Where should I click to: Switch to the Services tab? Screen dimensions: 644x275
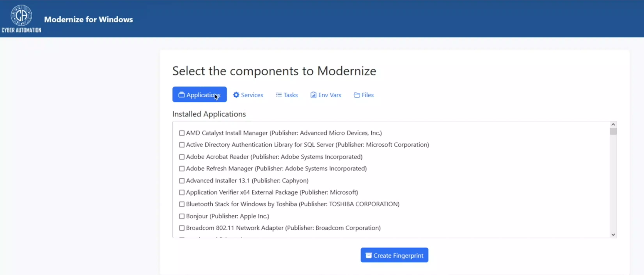(248, 95)
